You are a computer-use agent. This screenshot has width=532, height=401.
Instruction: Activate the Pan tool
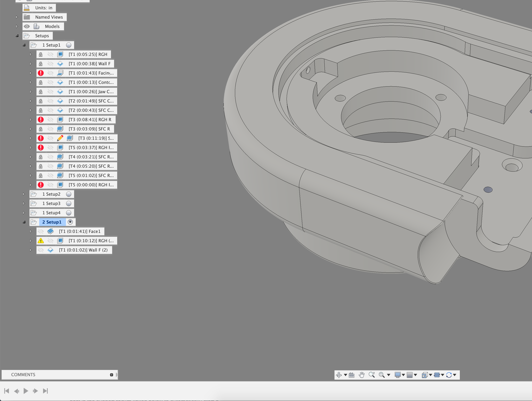coord(361,375)
